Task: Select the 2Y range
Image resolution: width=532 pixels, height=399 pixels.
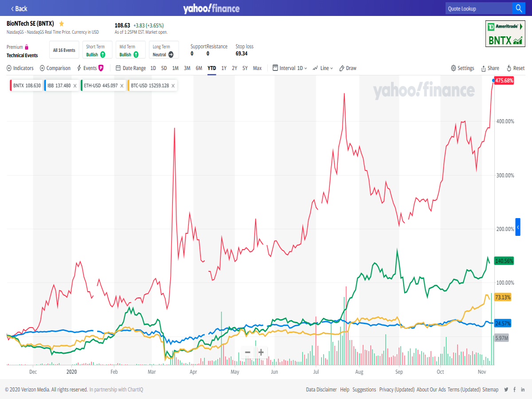Action: 235,68
